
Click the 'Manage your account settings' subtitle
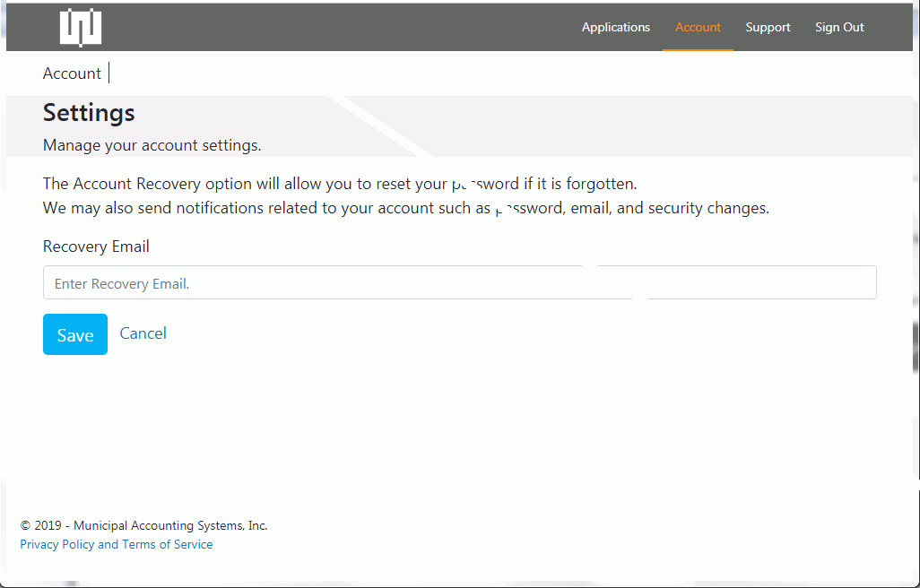pyautogui.click(x=152, y=145)
